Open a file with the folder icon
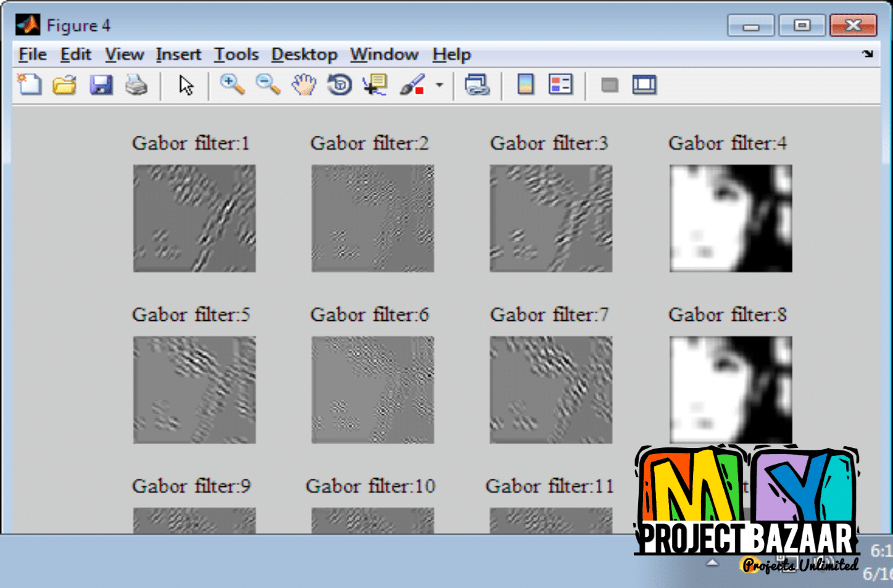This screenshot has width=893, height=588. coord(64,85)
